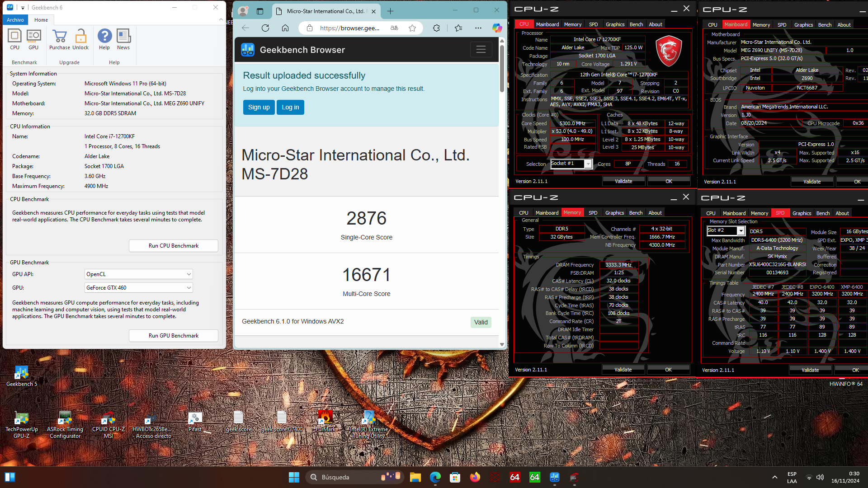Open tab actions menu icon
The height and width of the screenshot is (488, 868).
click(x=260, y=11)
